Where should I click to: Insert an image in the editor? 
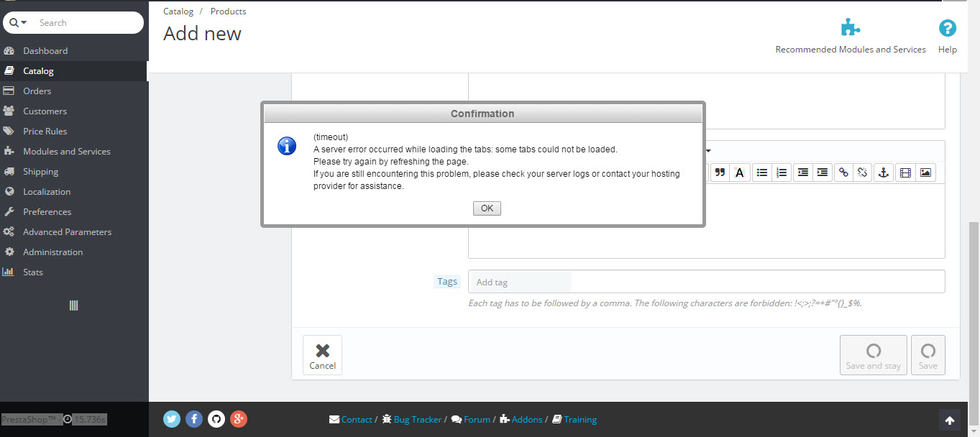point(925,172)
